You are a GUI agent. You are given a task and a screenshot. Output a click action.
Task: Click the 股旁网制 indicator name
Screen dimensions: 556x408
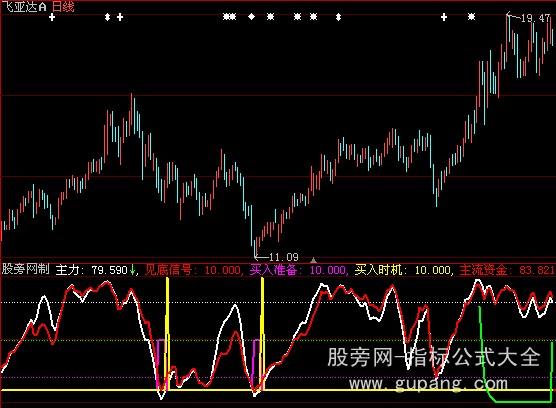pyautogui.click(x=26, y=269)
